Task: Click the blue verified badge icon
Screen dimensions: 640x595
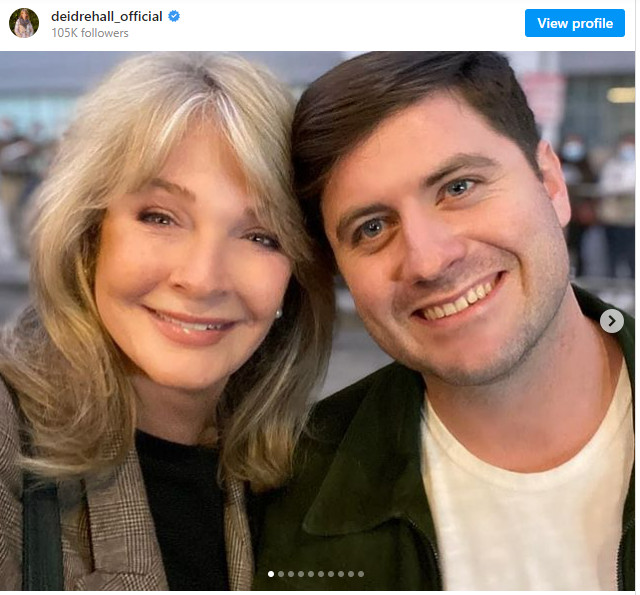Action: (x=174, y=17)
